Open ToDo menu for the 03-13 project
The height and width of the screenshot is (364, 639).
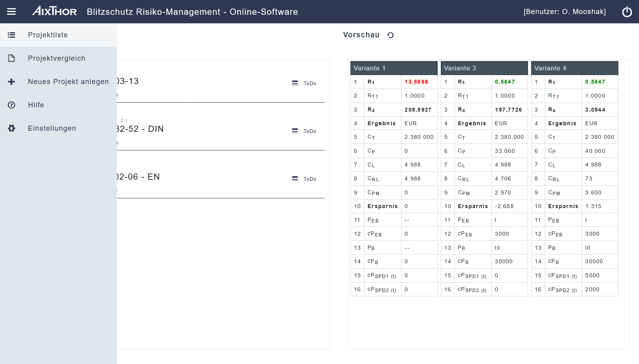pos(304,83)
